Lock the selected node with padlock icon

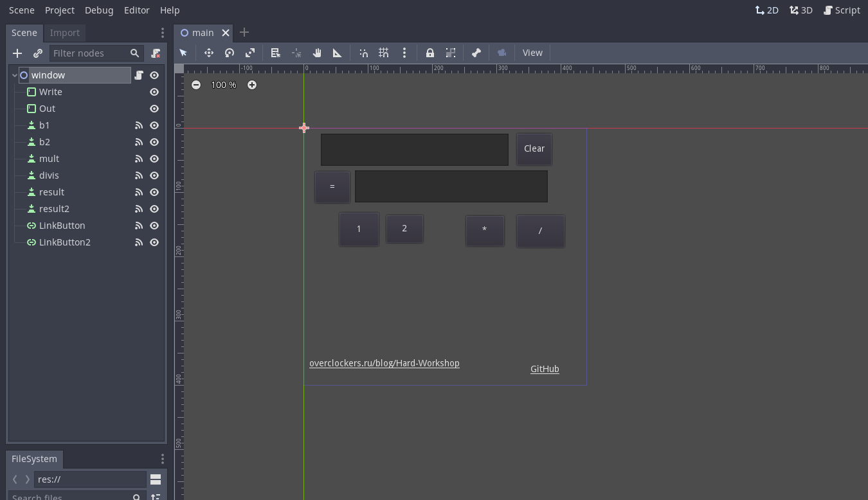(x=430, y=53)
